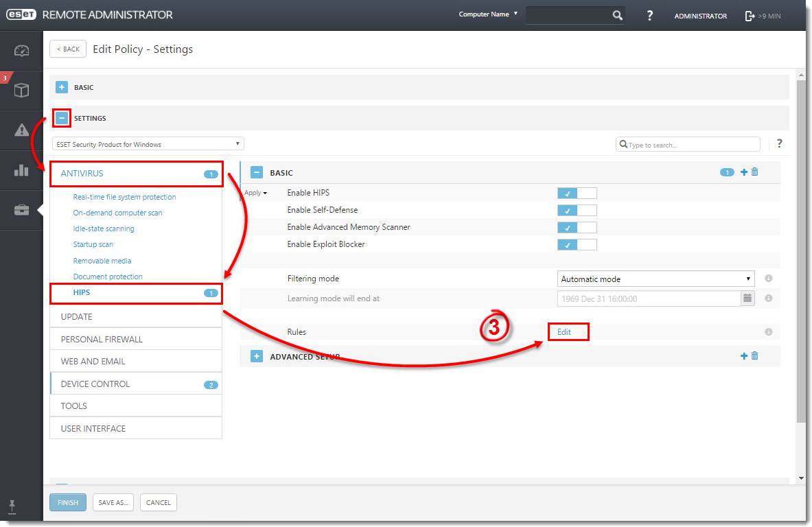
Task: Select the UPDATE category
Action: [136, 316]
